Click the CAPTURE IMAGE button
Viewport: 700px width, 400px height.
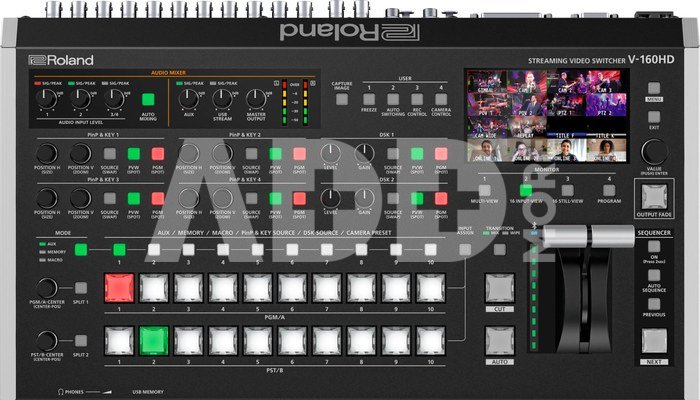coord(342,99)
